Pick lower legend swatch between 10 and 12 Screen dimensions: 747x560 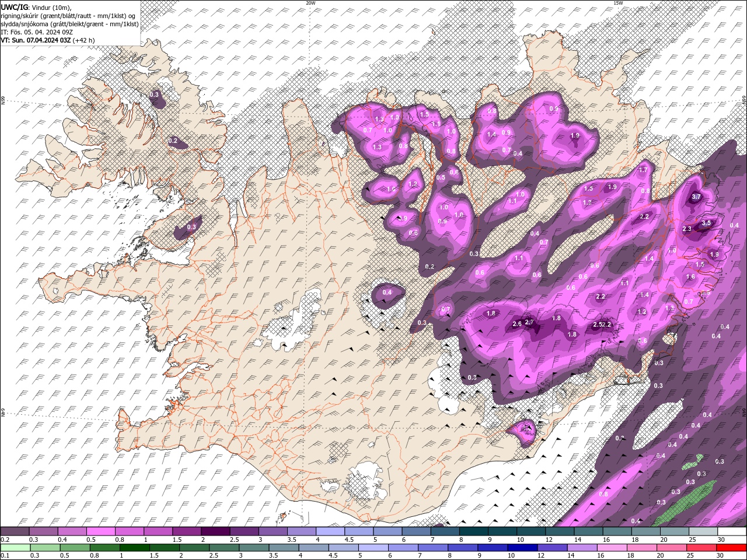(522, 547)
